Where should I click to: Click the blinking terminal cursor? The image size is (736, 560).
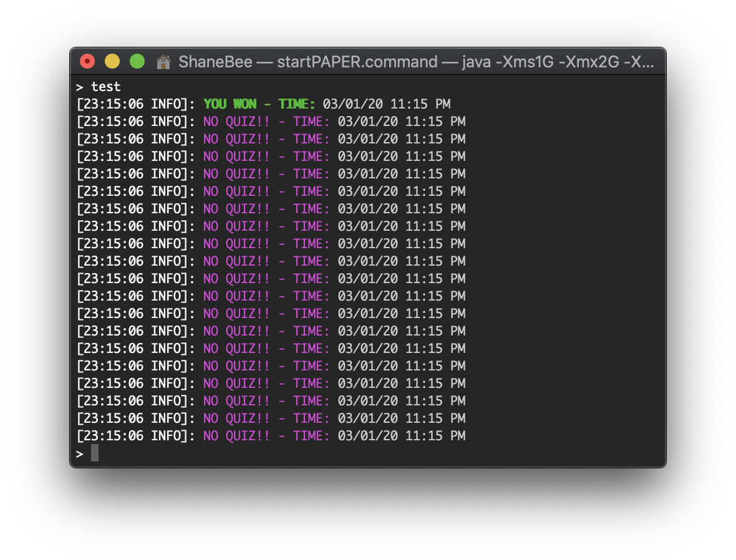94,453
